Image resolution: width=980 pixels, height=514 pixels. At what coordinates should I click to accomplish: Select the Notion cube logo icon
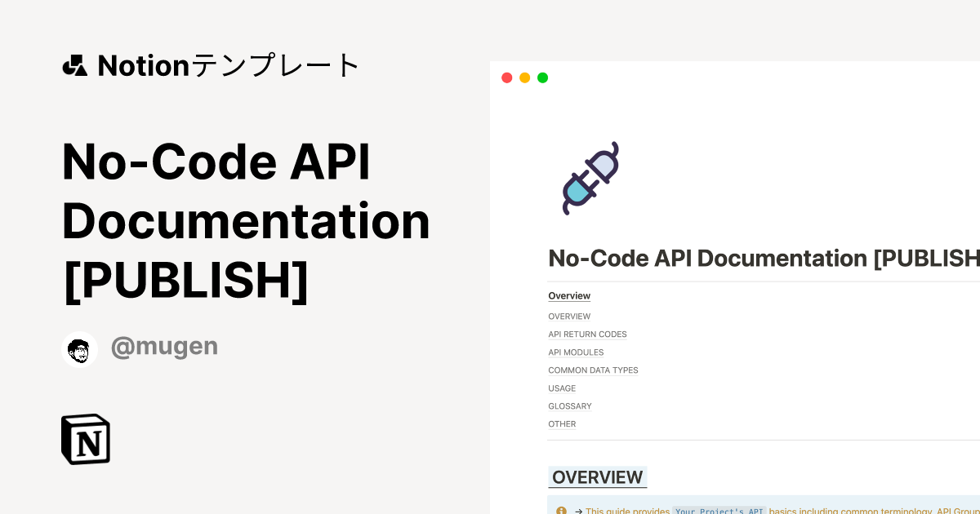(x=86, y=439)
